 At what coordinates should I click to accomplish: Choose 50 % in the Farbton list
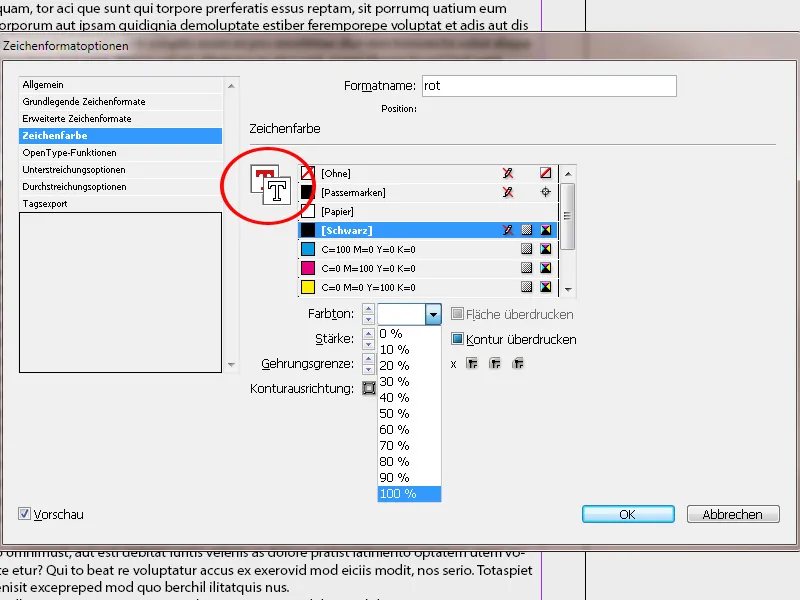409,413
